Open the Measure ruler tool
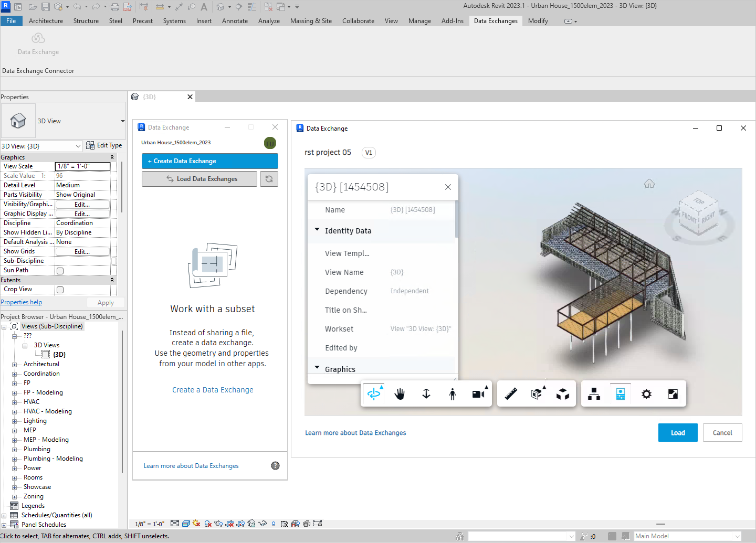The width and height of the screenshot is (756, 543). click(x=511, y=393)
